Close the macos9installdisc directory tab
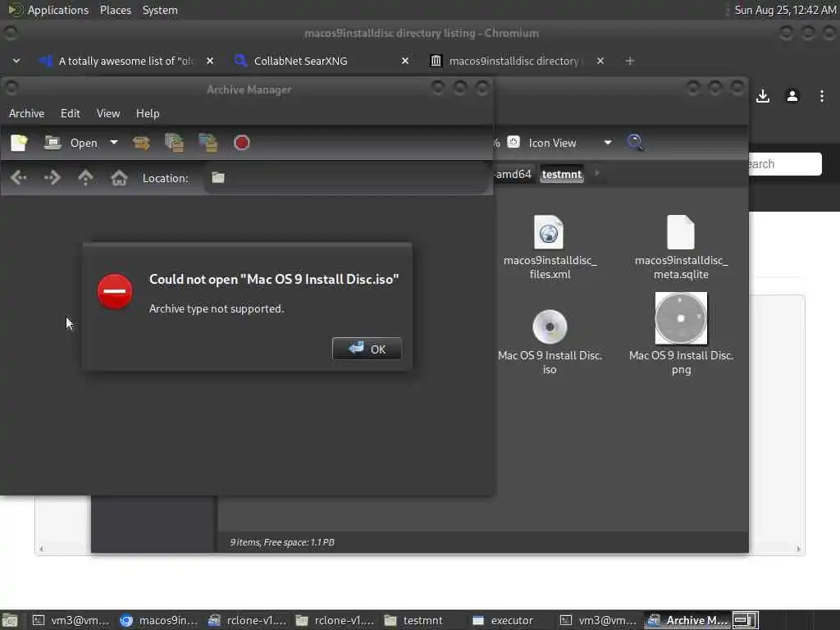 click(600, 61)
